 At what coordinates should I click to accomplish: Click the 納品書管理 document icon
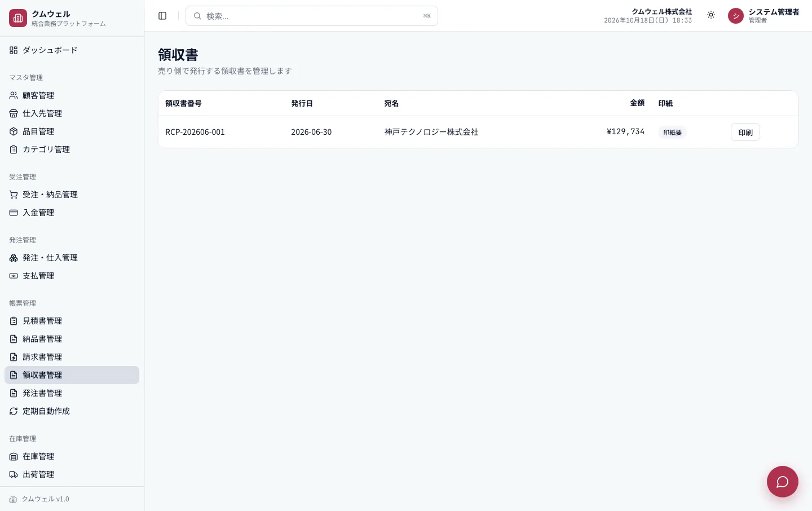[14, 339]
